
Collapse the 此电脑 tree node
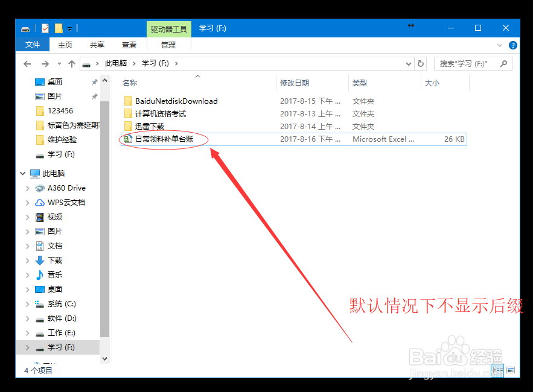click(x=23, y=174)
